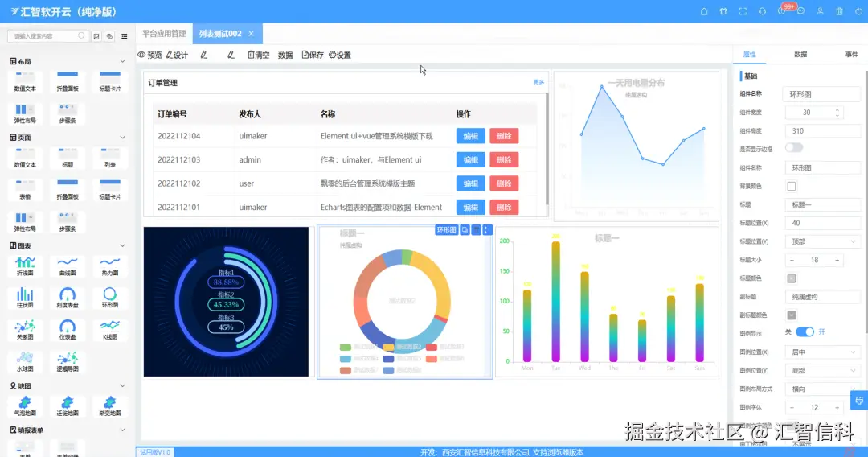
Task: Click the image icon beside the search box
Action: pyautogui.click(x=96, y=36)
